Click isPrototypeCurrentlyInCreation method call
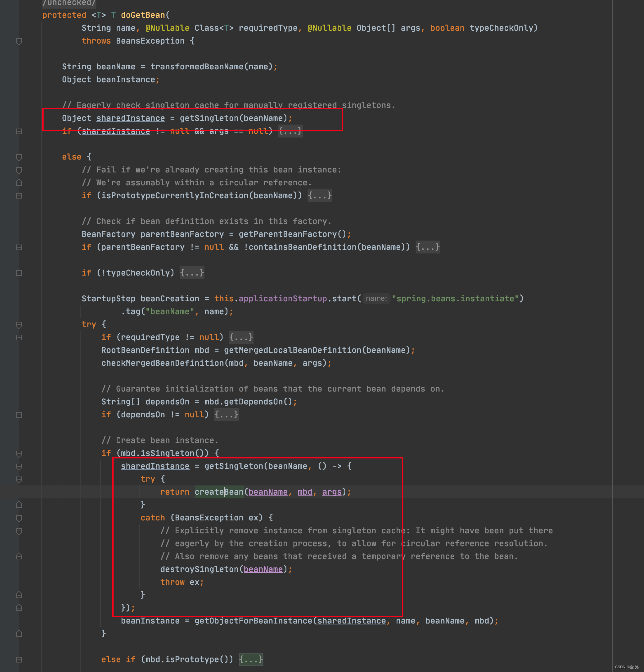This screenshot has height=672, width=644. coord(175,195)
